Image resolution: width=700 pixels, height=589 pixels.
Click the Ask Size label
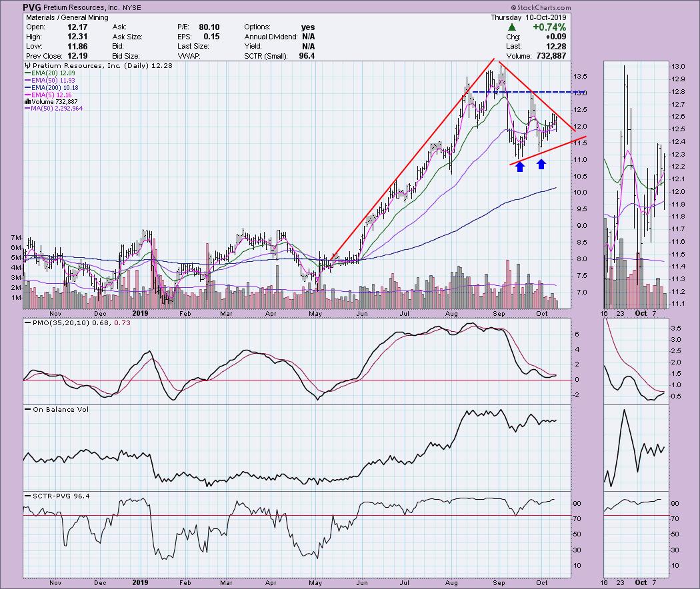tap(127, 37)
